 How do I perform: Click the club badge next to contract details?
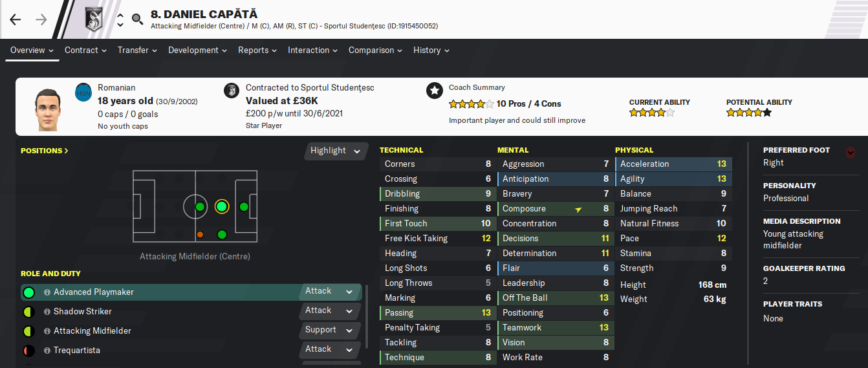[x=231, y=91]
